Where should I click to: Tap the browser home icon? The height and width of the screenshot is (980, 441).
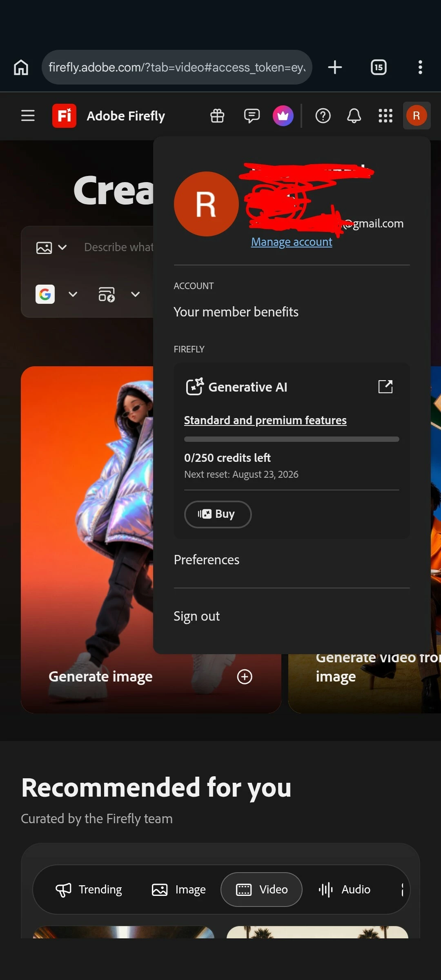tap(21, 67)
